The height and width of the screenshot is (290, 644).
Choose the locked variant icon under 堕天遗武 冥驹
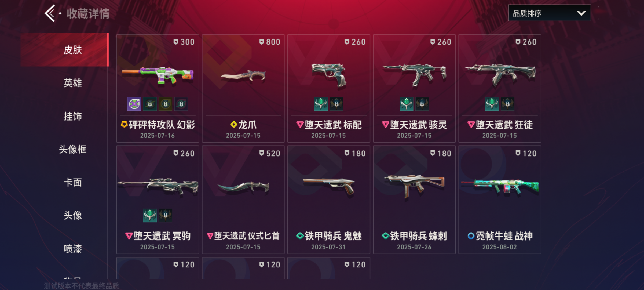click(166, 215)
